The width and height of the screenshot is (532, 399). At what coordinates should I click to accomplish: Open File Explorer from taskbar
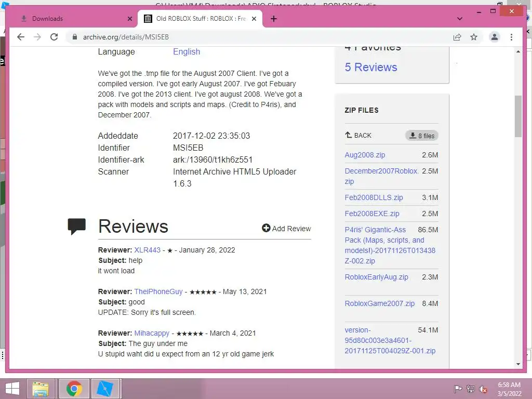[41, 389]
